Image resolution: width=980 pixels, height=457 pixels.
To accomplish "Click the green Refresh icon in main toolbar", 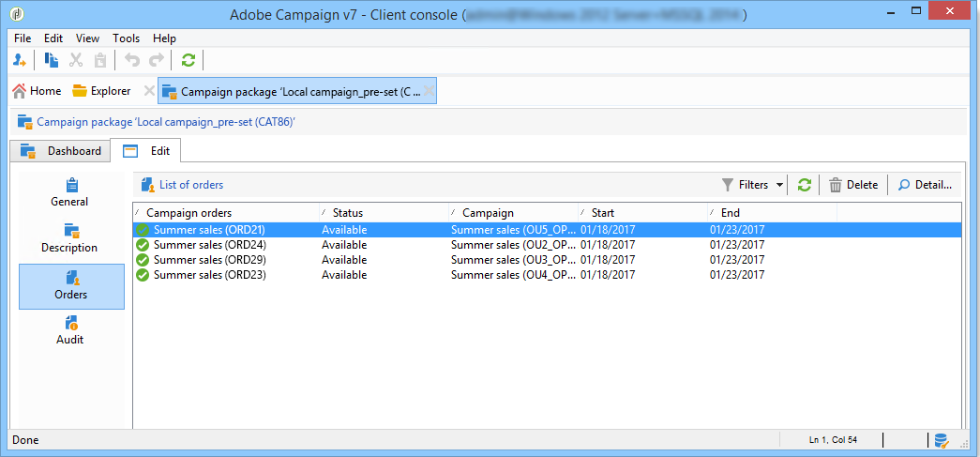I will pos(188,60).
